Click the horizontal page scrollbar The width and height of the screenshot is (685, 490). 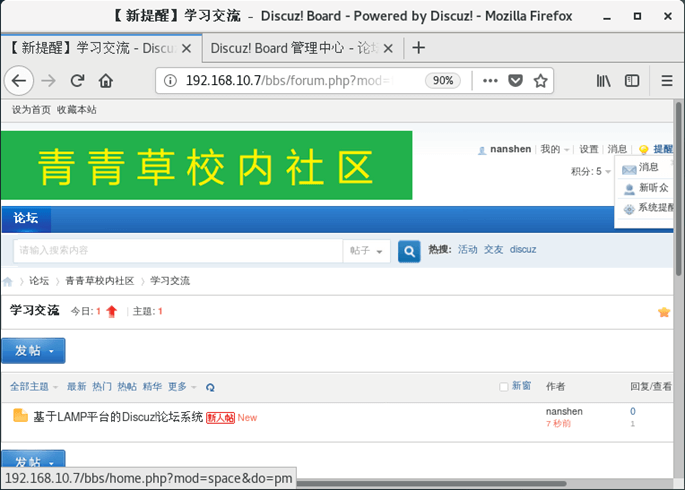[432, 483]
